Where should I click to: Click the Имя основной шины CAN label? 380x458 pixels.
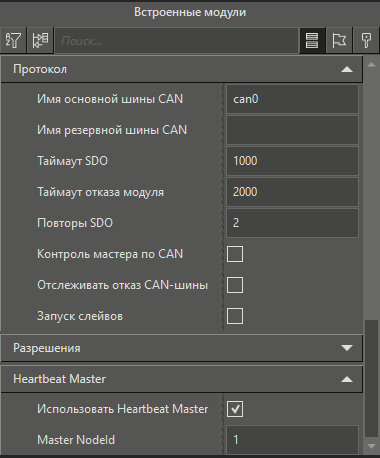[x=110, y=99]
